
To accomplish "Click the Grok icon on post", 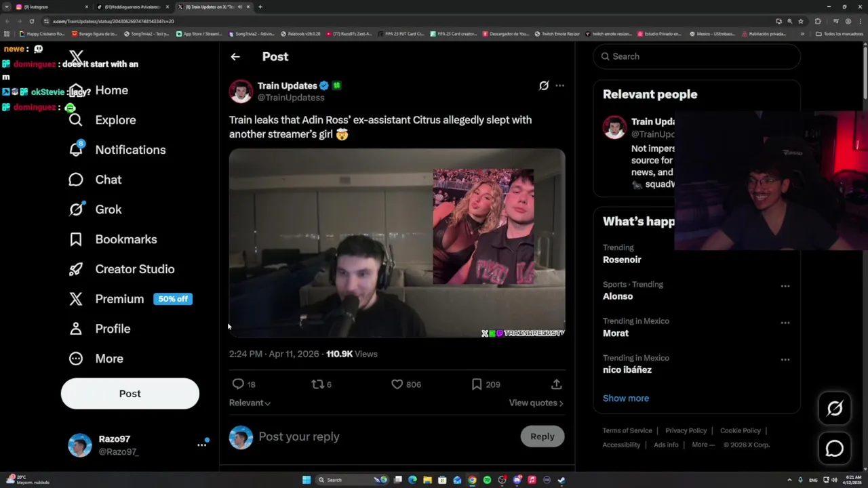I will click(544, 85).
